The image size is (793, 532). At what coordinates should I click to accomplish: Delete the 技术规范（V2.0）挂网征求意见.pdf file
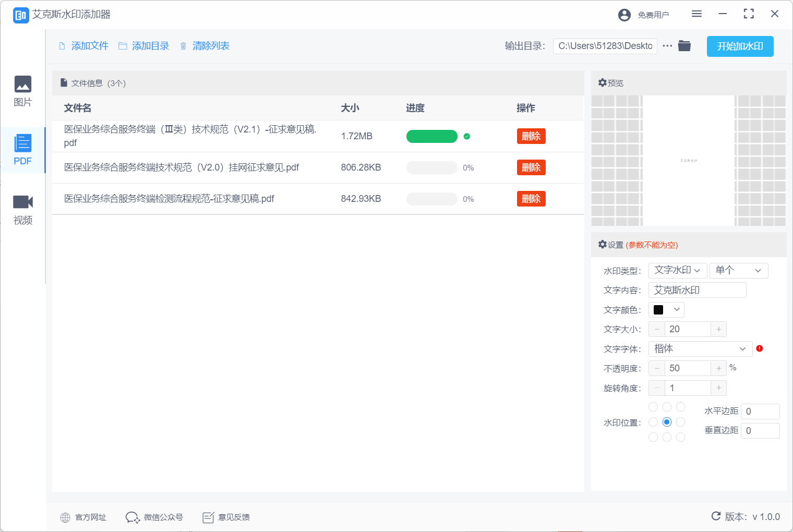pyautogui.click(x=531, y=167)
